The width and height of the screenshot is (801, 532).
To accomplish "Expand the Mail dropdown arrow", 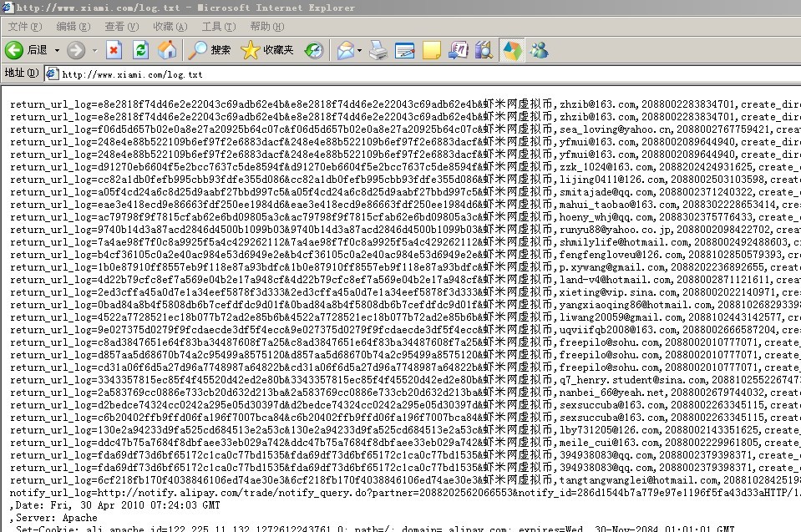I will click(x=360, y=50).
